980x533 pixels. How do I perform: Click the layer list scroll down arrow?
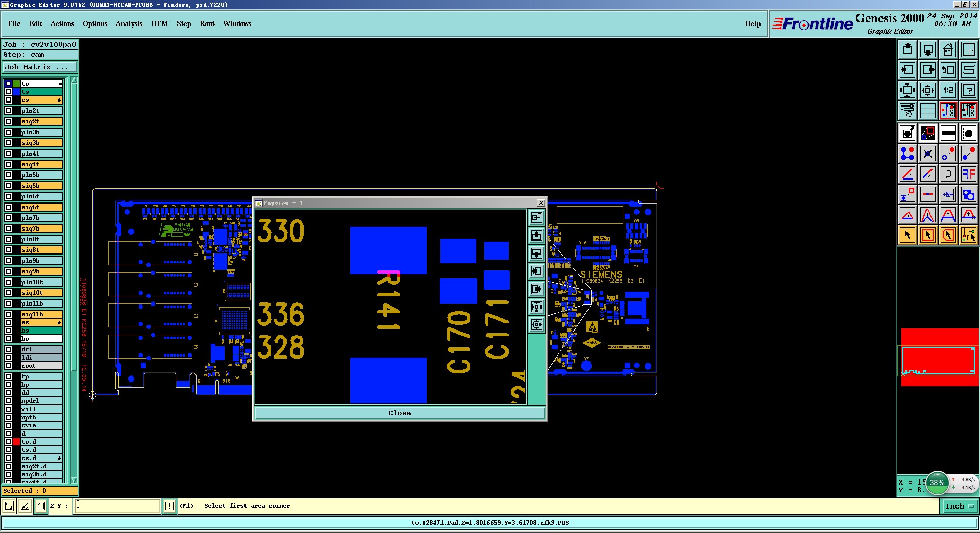pos(74,480)
